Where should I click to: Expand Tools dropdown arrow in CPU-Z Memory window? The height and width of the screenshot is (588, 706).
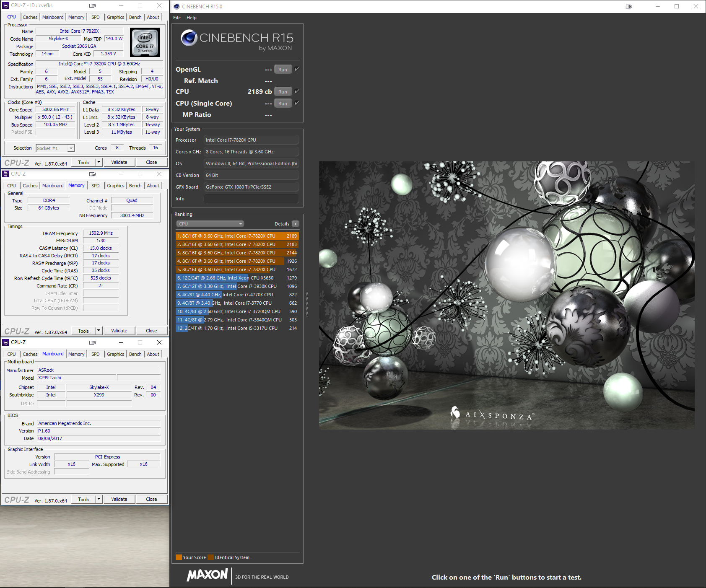pyautogui.click(x=99, y=331)
